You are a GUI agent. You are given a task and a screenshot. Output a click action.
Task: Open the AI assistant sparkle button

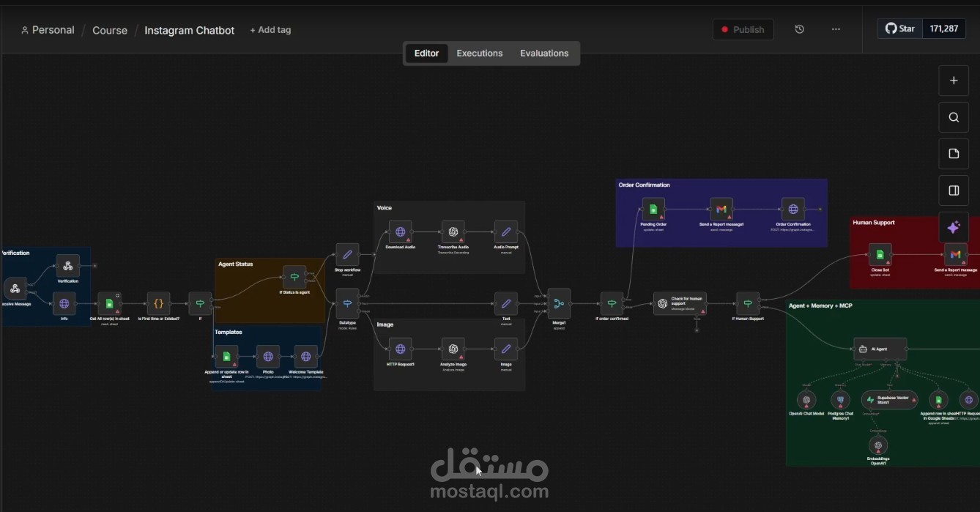pyautogui.click(x=954, y=228)
